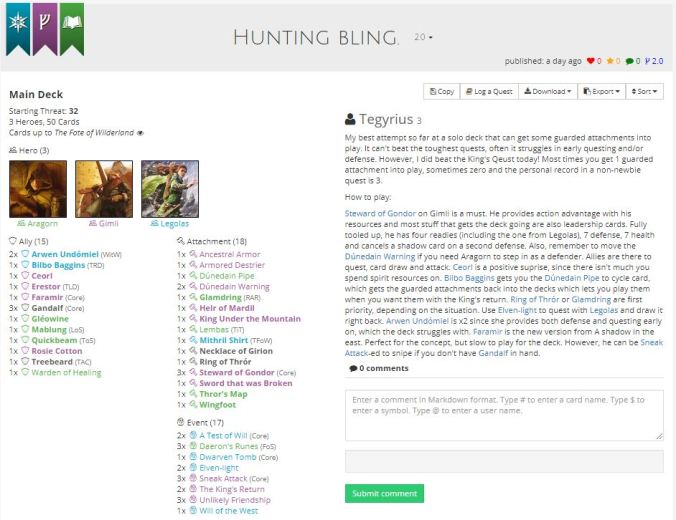Click the green comment bubble count icon
676x520 pixels.
(629, 61)
